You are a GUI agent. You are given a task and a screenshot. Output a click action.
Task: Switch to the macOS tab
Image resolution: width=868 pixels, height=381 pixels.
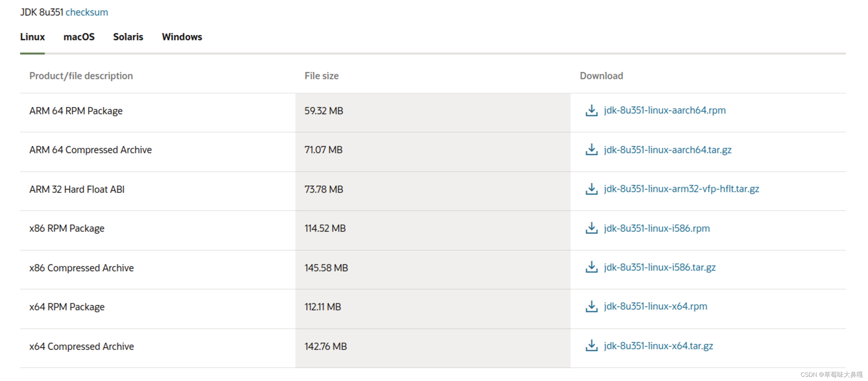coord(79,37)
